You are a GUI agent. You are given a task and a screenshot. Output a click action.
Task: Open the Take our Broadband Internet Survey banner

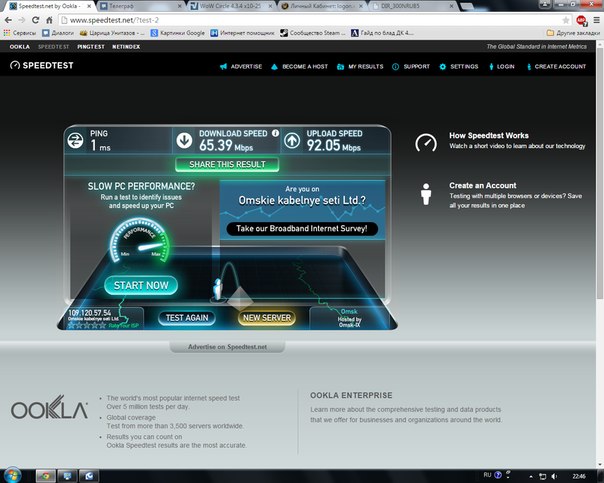(x=303, y=229)
